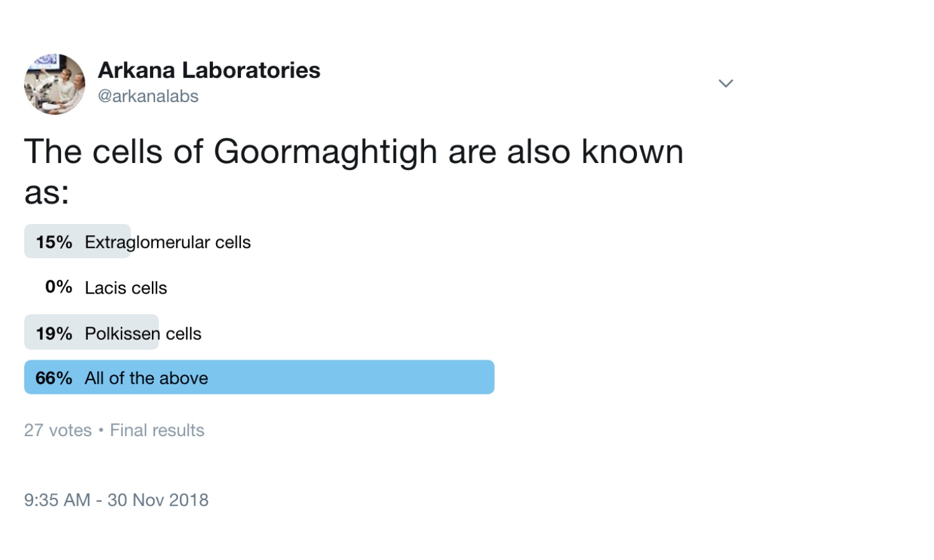Open the 9:35 AM timestamp link
The height and width of the screenshot is (560, 934).
pos(57,500)
